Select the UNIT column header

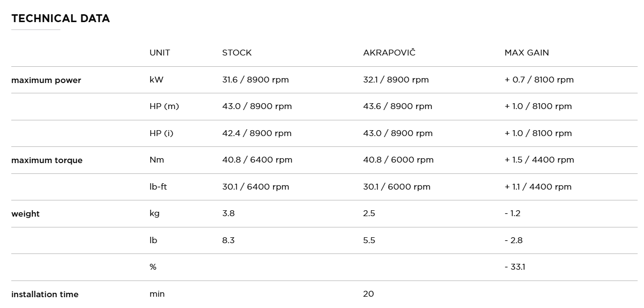(x=160, y=53)
